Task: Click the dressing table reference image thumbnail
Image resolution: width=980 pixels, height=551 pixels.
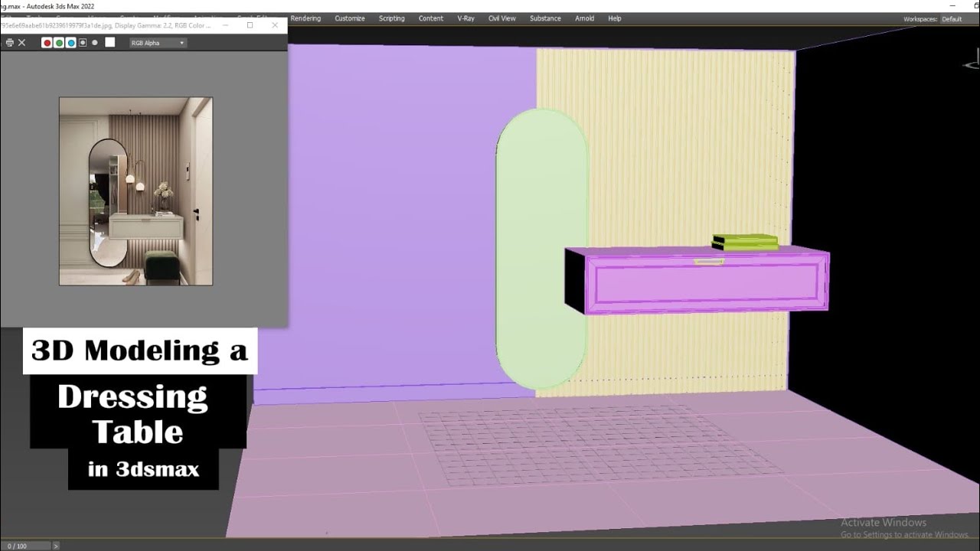Action: [136, 191]
